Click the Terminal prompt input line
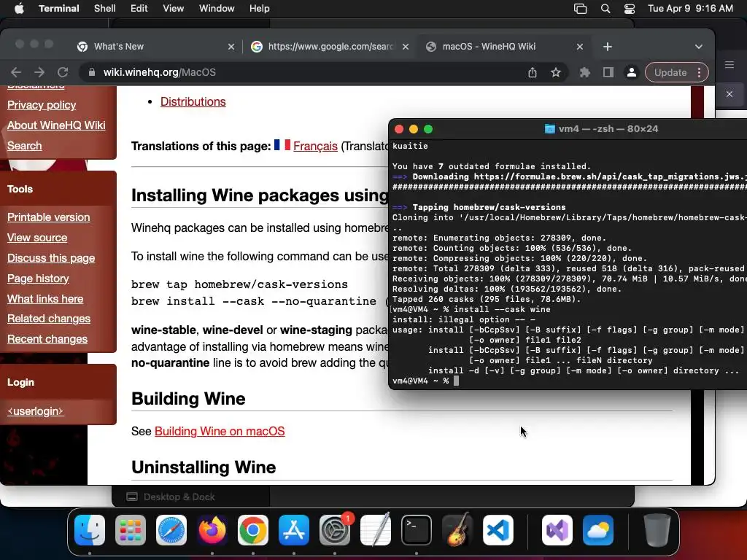The height and width of the screenshot is (560, 747). pyautogui.click(x=569, y=381)
